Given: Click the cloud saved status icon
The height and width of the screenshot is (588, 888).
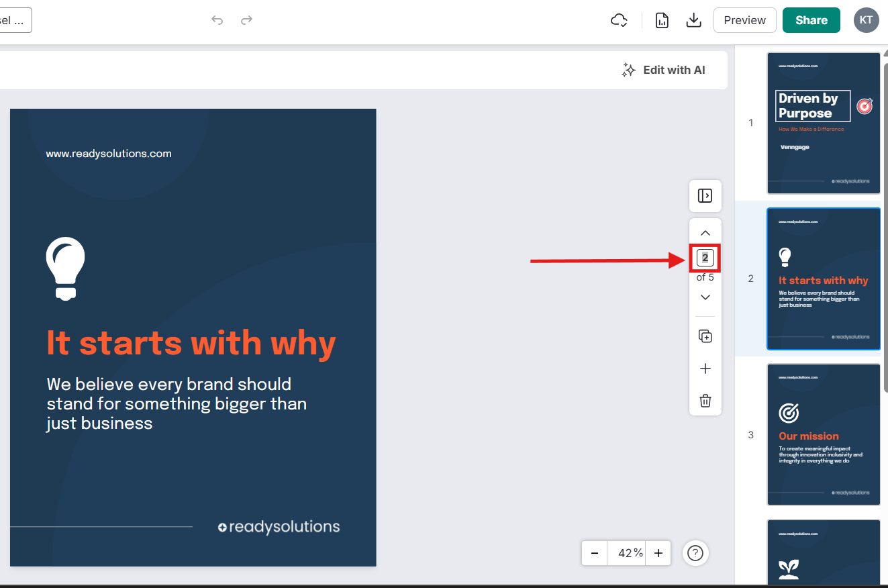Looking at the screenshot, I should [619, 20].
